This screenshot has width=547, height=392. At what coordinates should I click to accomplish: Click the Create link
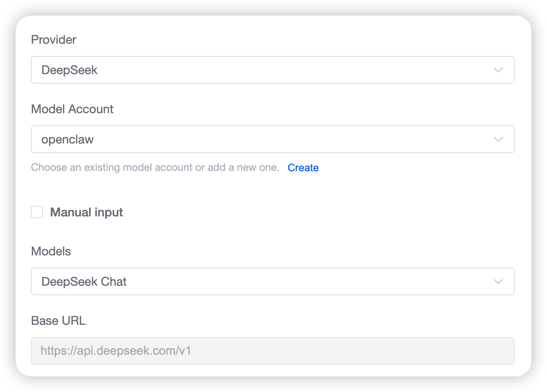pyautogui.click(x=303, y=168)
